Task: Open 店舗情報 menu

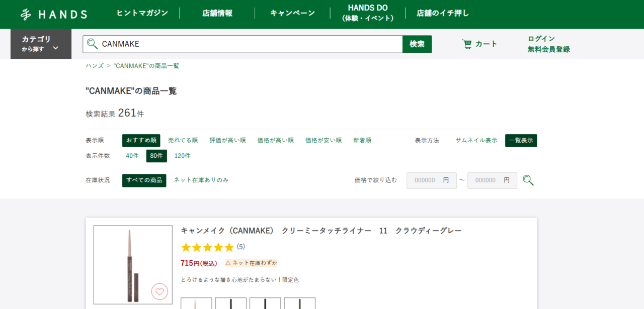Action: pyautogui.click(x=217, y=13)
